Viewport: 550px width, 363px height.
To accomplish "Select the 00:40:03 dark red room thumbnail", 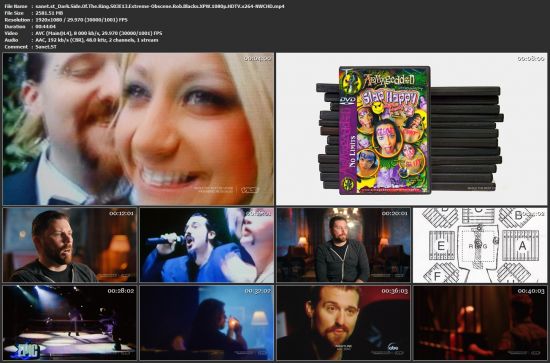I will [480, 323].
